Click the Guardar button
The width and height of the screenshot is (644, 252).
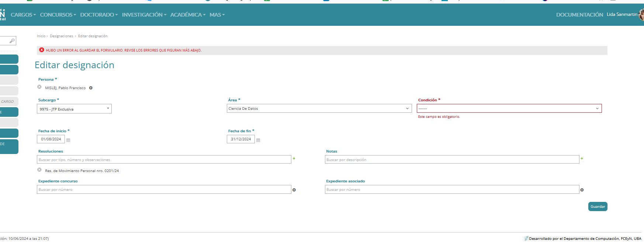(598, 207)
